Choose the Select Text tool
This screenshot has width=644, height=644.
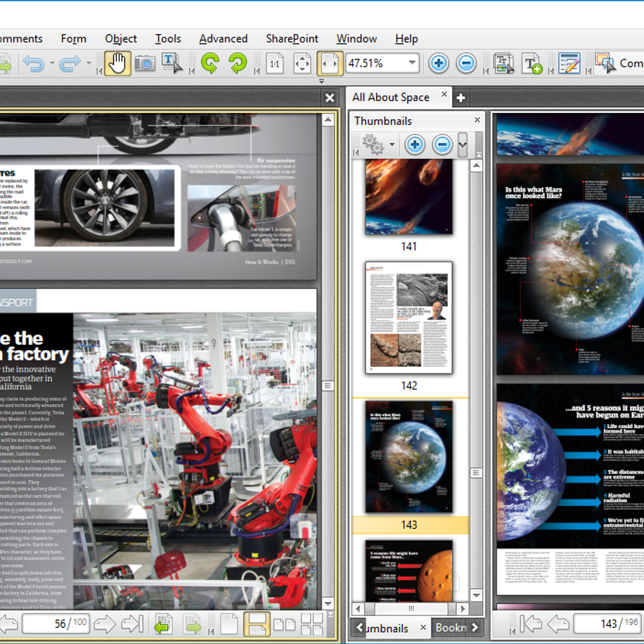point(171,63)
